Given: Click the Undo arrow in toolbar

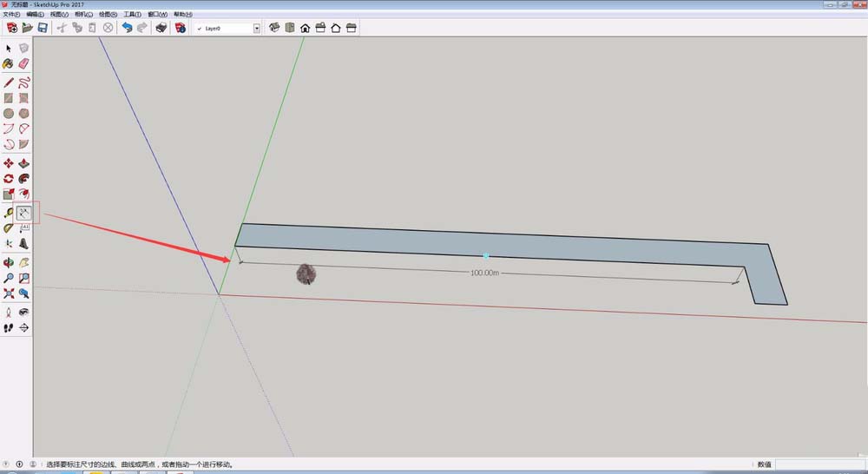Looking at the screenshot, I should pos(127,28).
